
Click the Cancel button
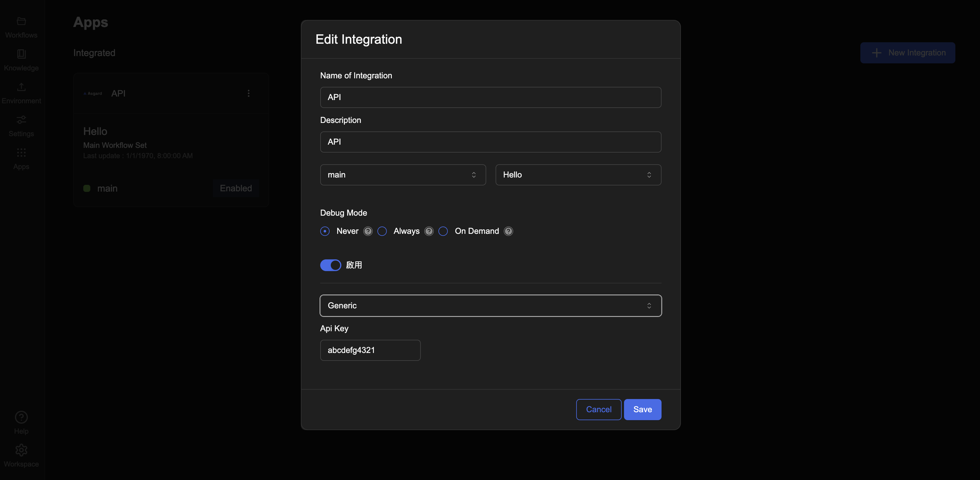(x=598, y=410)
